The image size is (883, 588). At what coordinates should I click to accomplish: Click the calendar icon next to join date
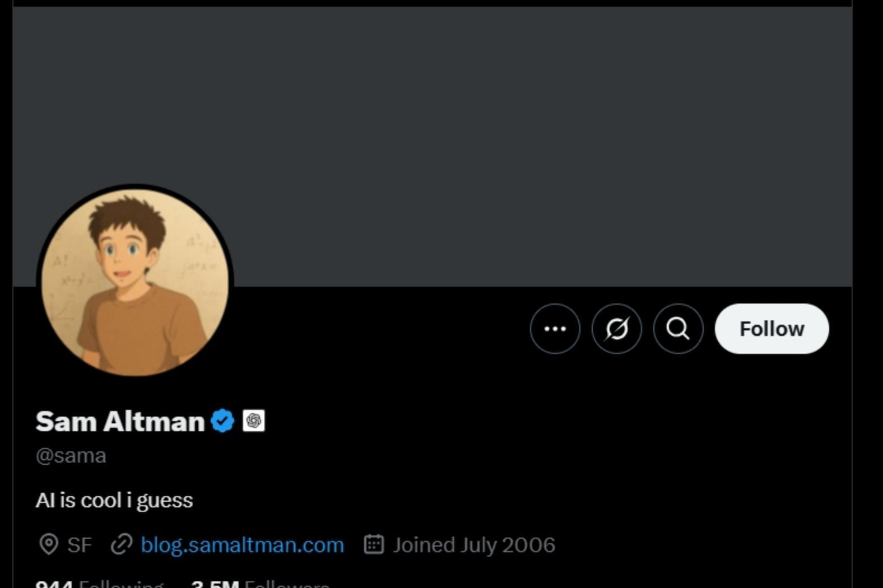(374, 544)
